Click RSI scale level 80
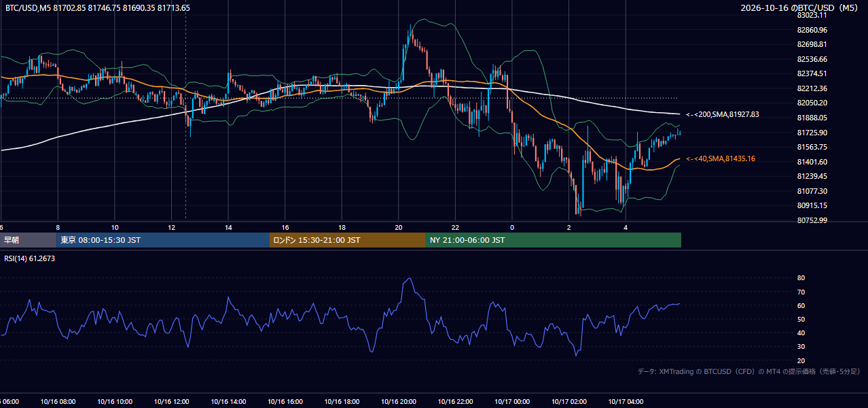This screenshot has height=408, width=868. click(801, 278)
